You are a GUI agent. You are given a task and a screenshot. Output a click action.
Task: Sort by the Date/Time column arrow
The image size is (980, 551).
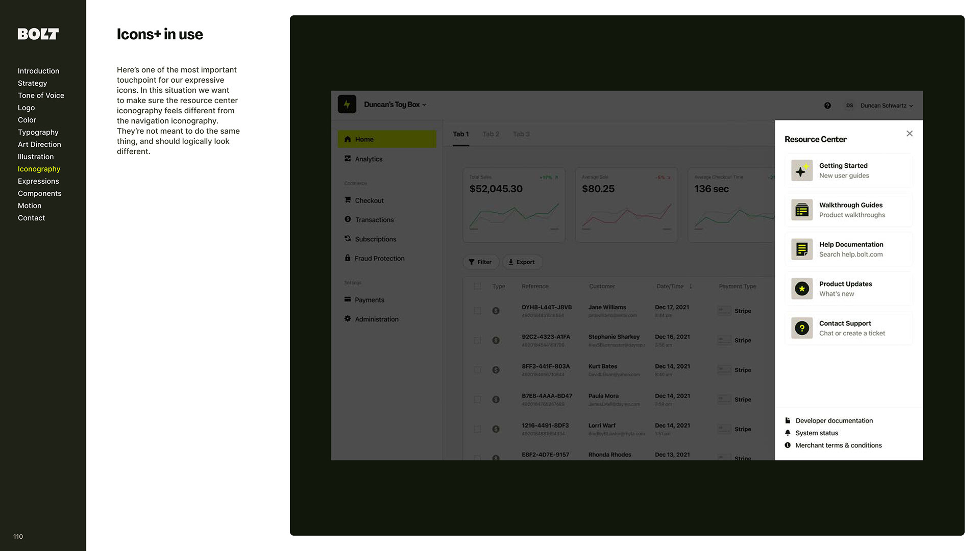coord(691,286)
